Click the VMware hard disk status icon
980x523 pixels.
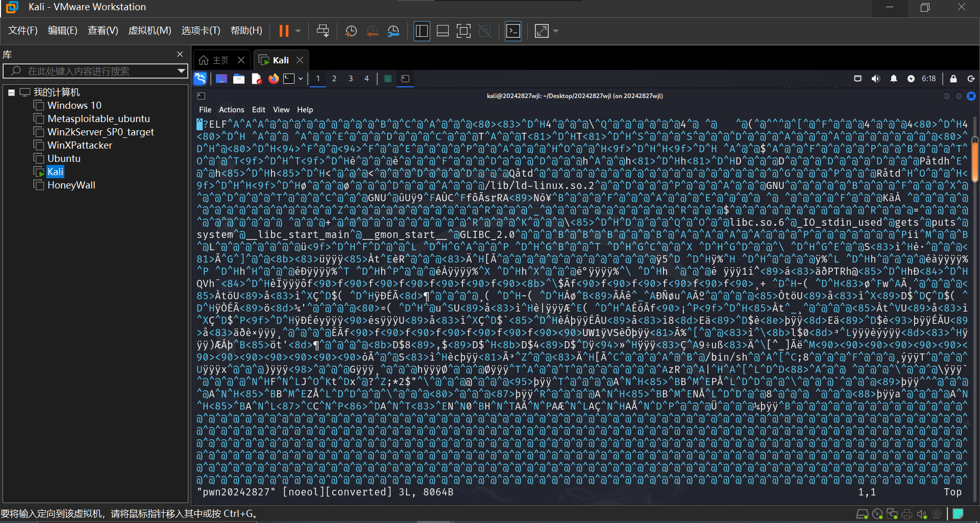click(x=862, y=514)
